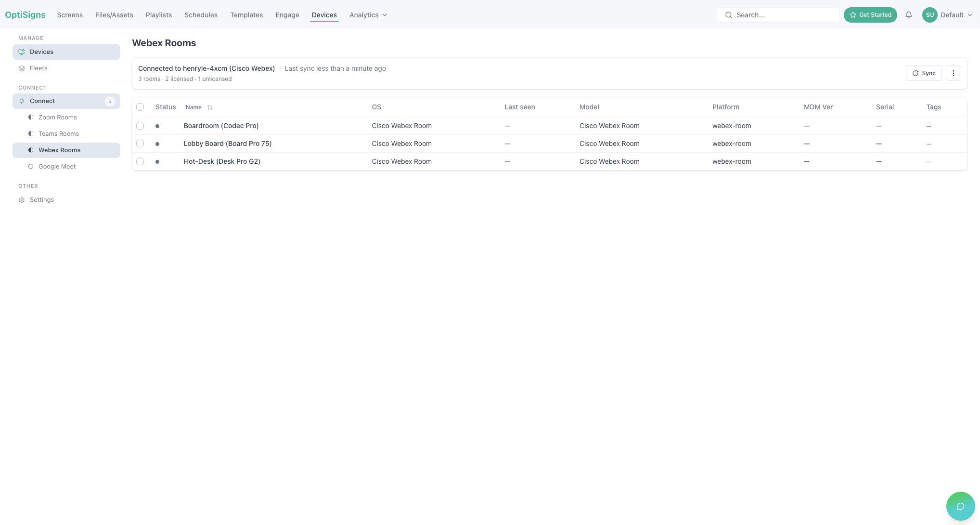Screen dimensions: 980x525
Task: Go to the Screens tab
Action: pyautogui.click(x=70, y=15)
